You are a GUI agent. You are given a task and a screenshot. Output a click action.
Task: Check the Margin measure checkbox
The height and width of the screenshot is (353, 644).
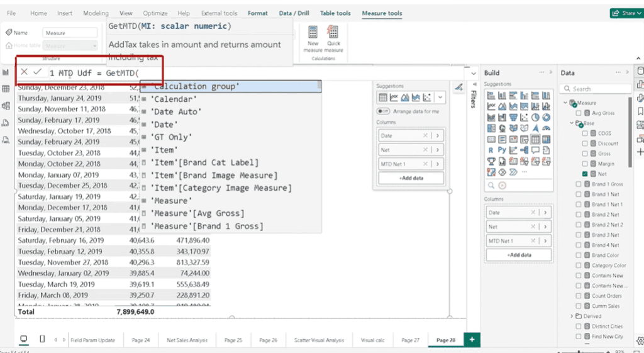(x=585, y=164)
